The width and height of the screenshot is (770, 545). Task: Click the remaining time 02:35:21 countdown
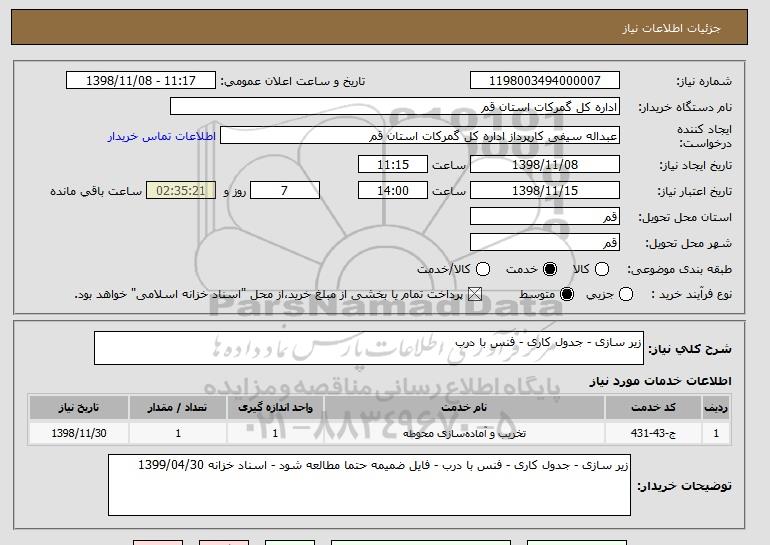181,191
